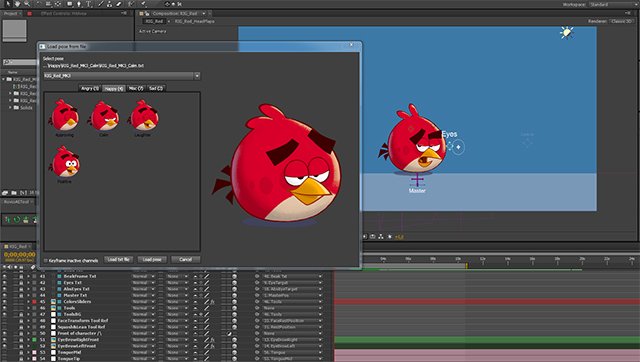The width and height of the screenshot is (640, 362).
Task: Select the Laughter pose thumbnail
Action: [143, 118]
